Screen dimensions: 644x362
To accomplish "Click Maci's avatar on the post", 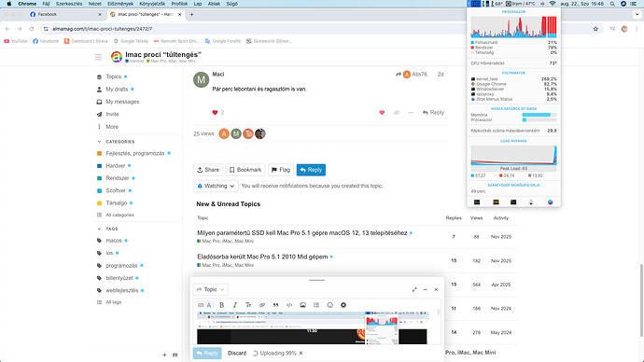I will coord(201,79).
